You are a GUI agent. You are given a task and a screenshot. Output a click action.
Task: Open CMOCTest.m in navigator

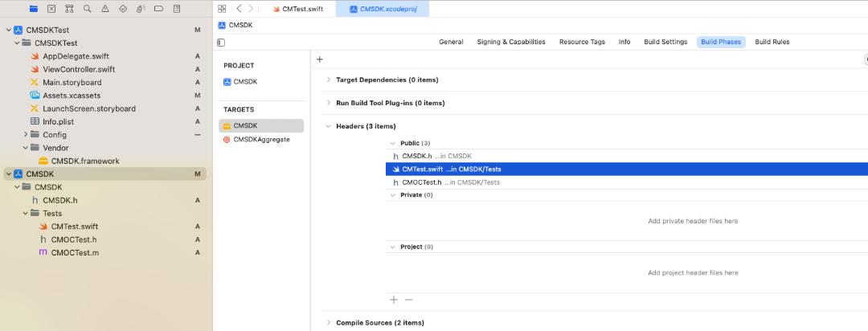point(75,252)
